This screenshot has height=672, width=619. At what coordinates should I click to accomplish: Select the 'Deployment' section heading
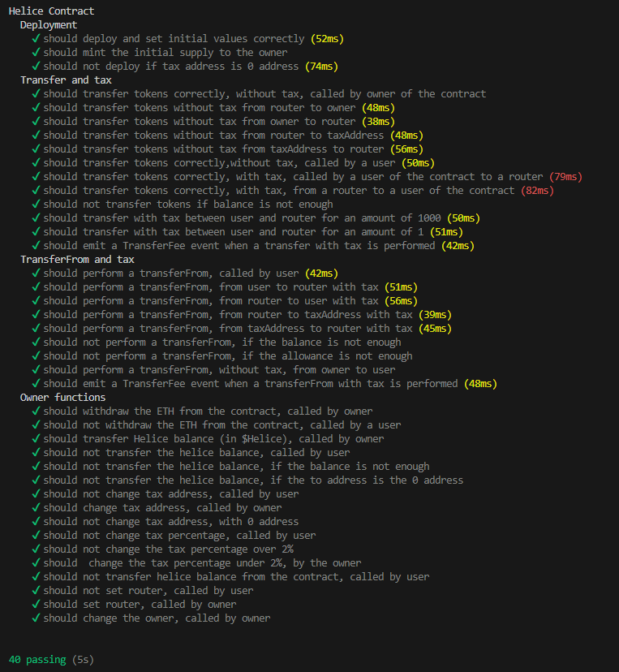(49, 25)
